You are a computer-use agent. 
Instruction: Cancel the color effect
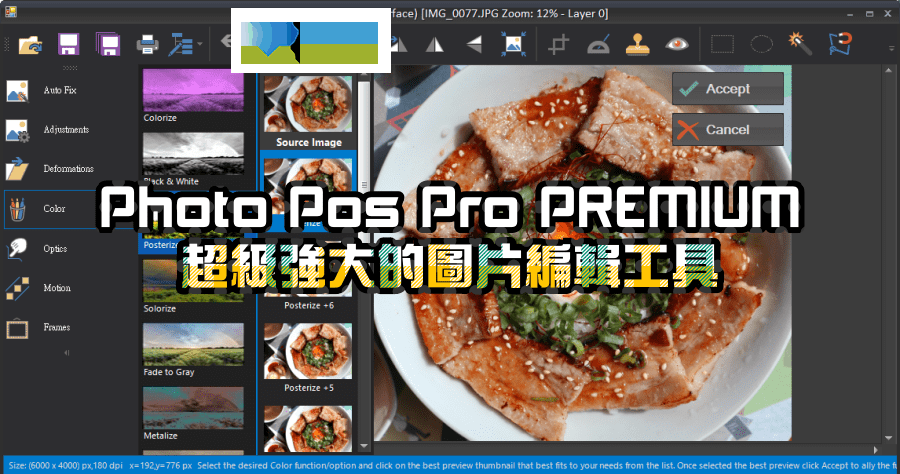coord(728,129)
